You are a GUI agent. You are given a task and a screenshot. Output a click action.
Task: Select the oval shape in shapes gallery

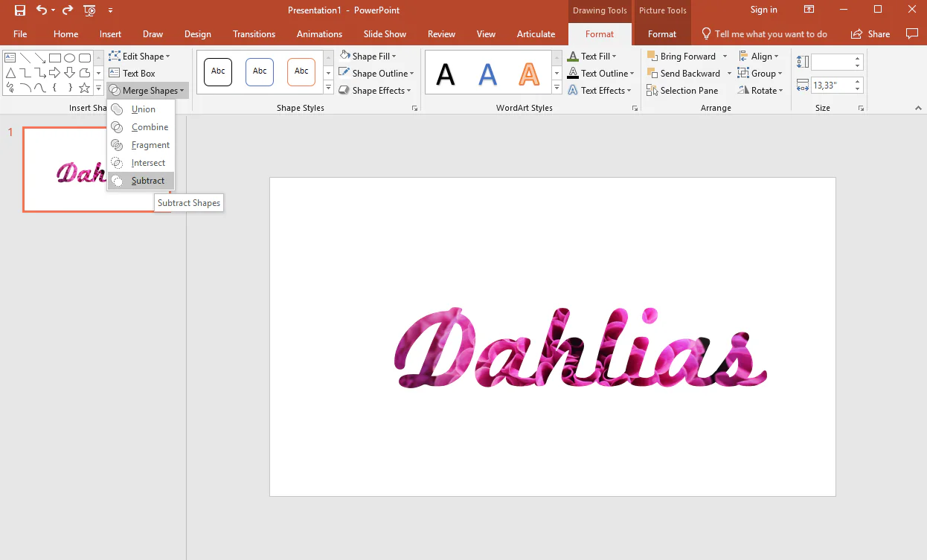point(70,58)
